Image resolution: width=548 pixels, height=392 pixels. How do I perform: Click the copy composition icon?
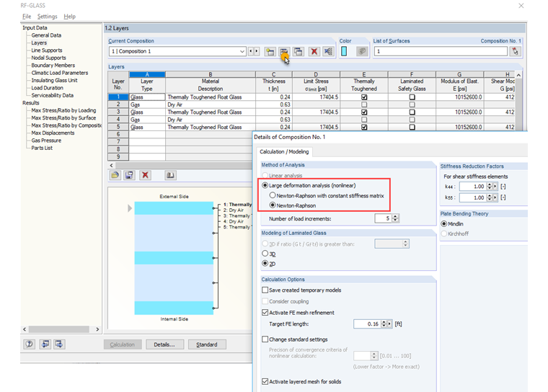298,52
